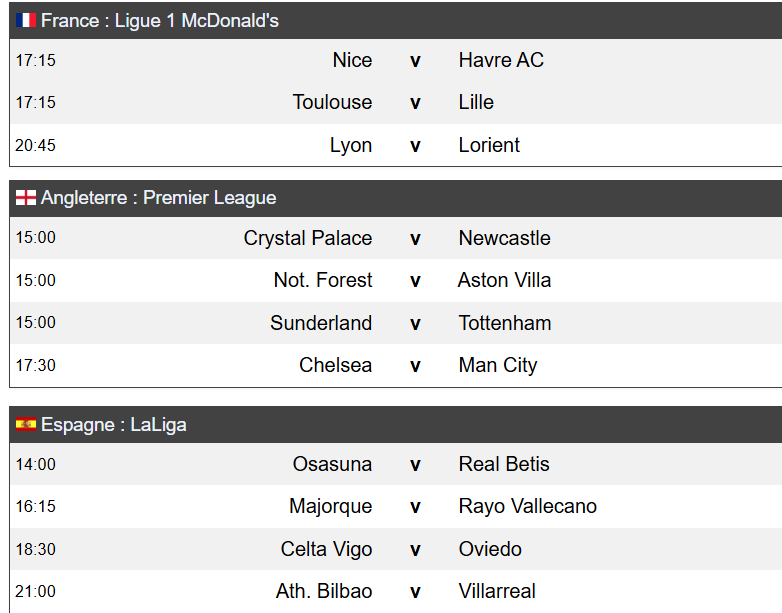Viewport: 782px width, 613px height.
Task: Click Lyon in the 20:45 match
Action: point(351,145)
